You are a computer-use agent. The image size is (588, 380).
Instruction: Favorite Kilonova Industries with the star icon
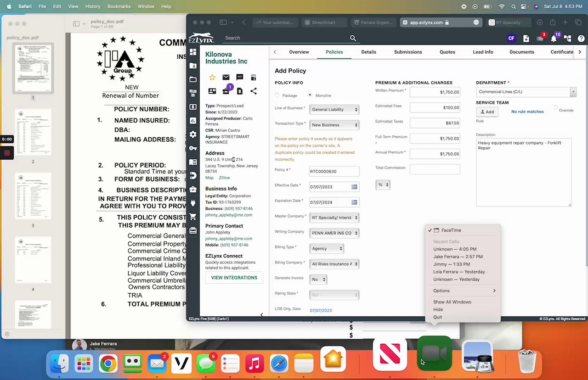[x=212, y=78]
